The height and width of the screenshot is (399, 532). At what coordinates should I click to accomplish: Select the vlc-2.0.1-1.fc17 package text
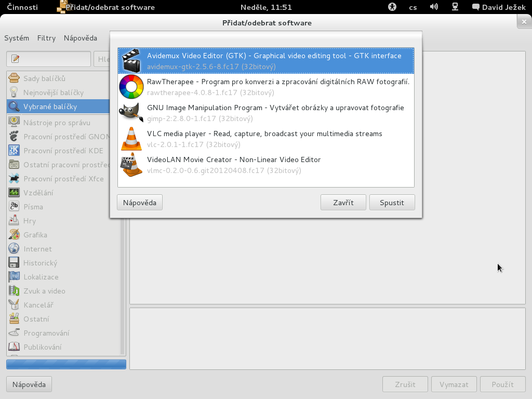[194, 144]
